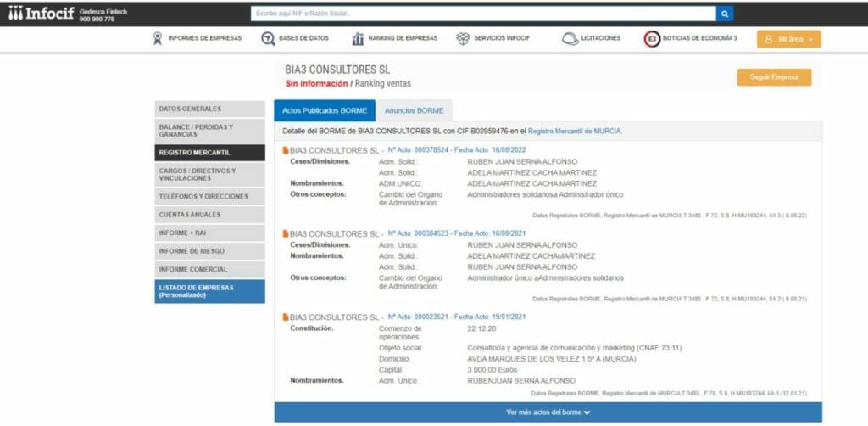Open the Mi área dropdown

788,39
